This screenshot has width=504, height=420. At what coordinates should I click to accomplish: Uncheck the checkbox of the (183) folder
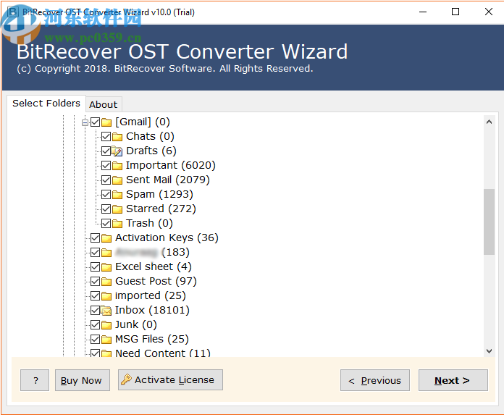[95, 253]
